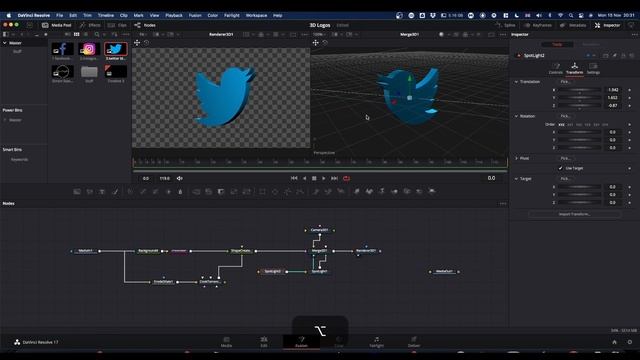Add an Image Plane 3D node
This screenshot has height=360, width=640.
click(357, 191)
